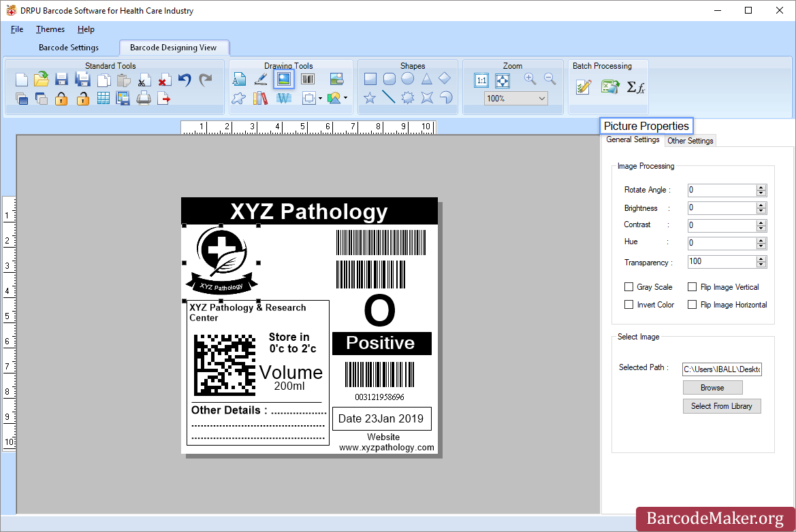Select the Barcode Designing View tab
This screenshot has height=532, width=796.
pos(173,47)
